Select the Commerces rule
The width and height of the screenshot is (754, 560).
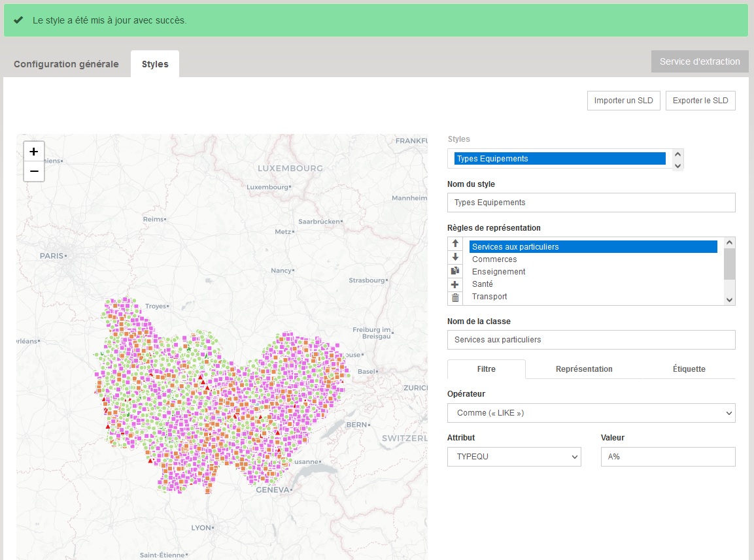pos(593,259)
